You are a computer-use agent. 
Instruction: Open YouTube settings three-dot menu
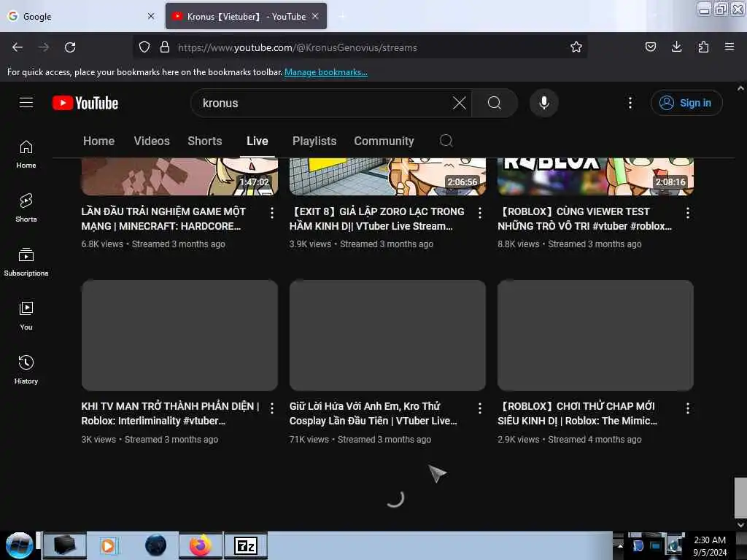[630, 103]
